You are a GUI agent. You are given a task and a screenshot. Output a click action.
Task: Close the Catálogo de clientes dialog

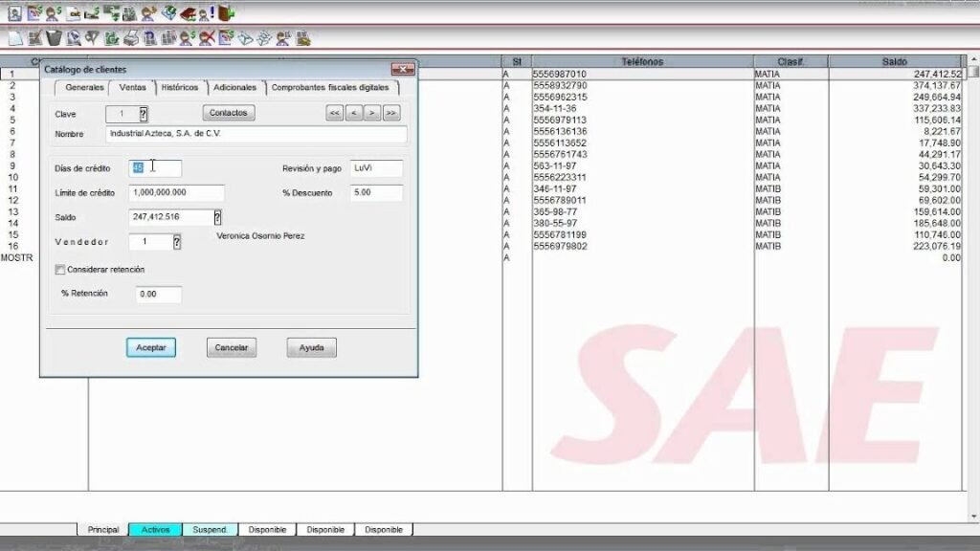coord(403,69)
